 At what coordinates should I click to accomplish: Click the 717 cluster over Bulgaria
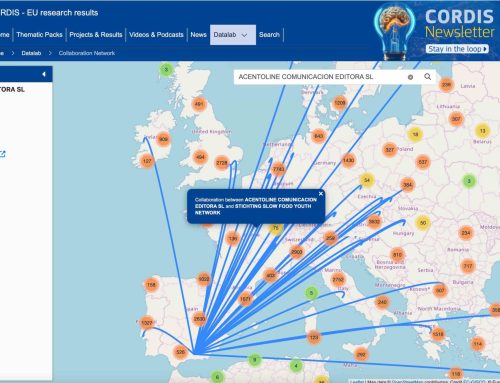coord(468,266)
